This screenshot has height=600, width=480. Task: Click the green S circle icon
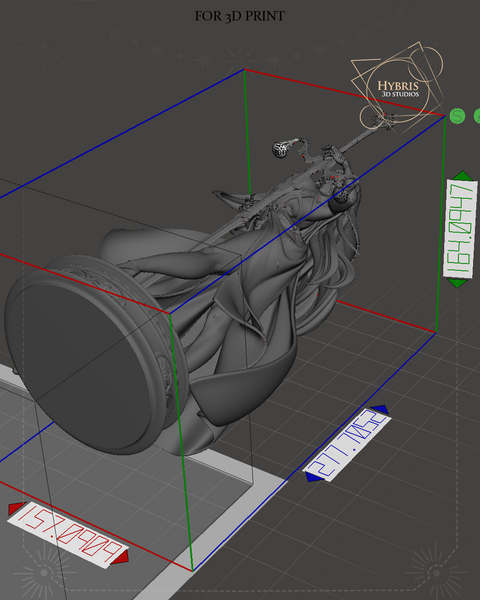(x=457, y=116)
